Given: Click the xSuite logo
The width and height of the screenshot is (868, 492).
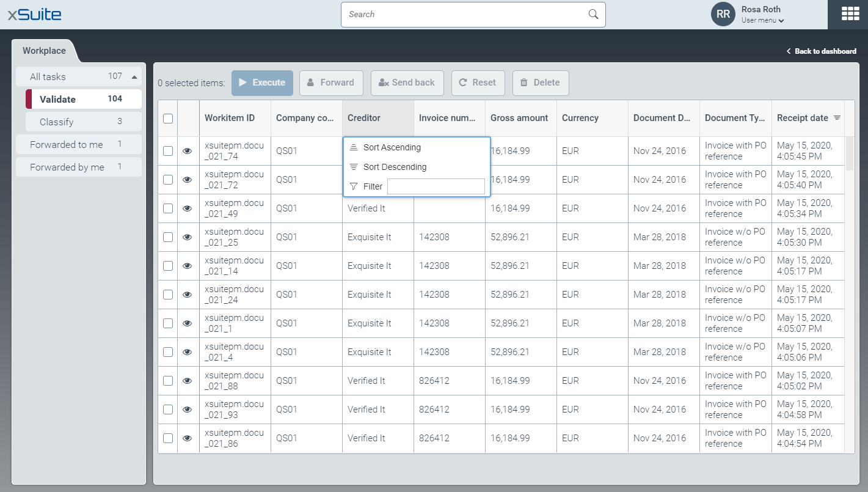Looking at the screenshot, I should pos(34,14).
